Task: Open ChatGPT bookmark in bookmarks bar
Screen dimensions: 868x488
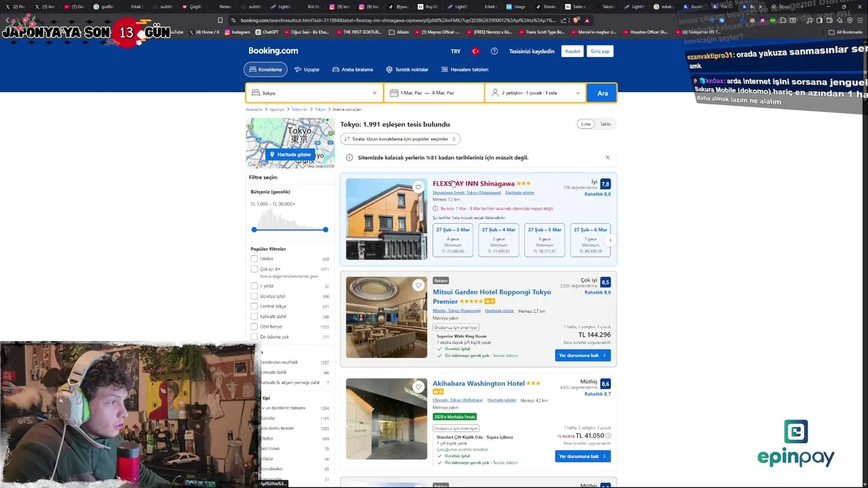Action: click(267, 32)
